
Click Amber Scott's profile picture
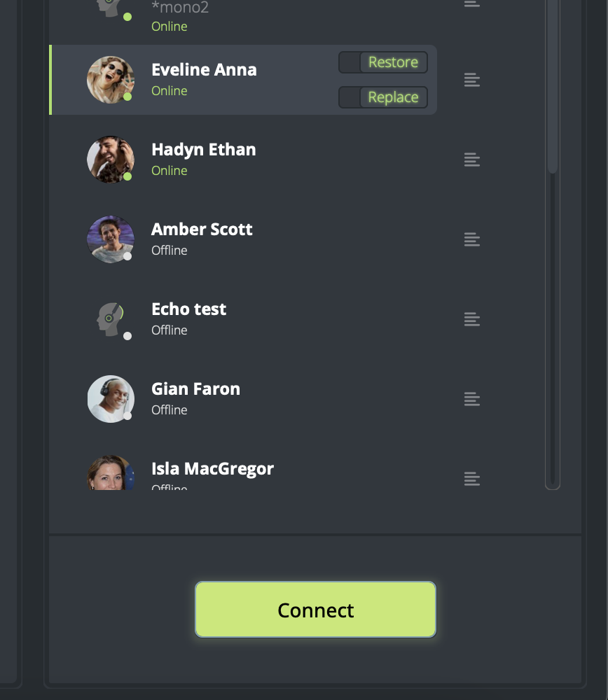111,239
